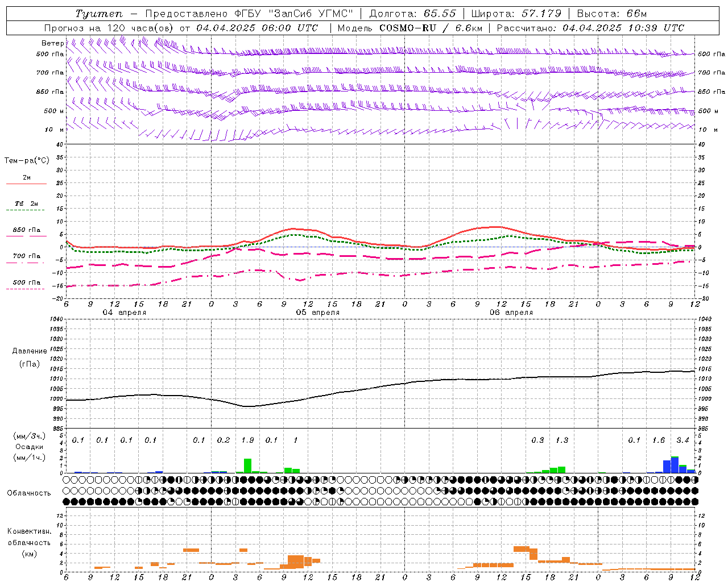The width and height of the screenshot is (728, 582).
Task: Click the dashed line sample under legend "500 гПа"
Action: (x=26, y=289)
